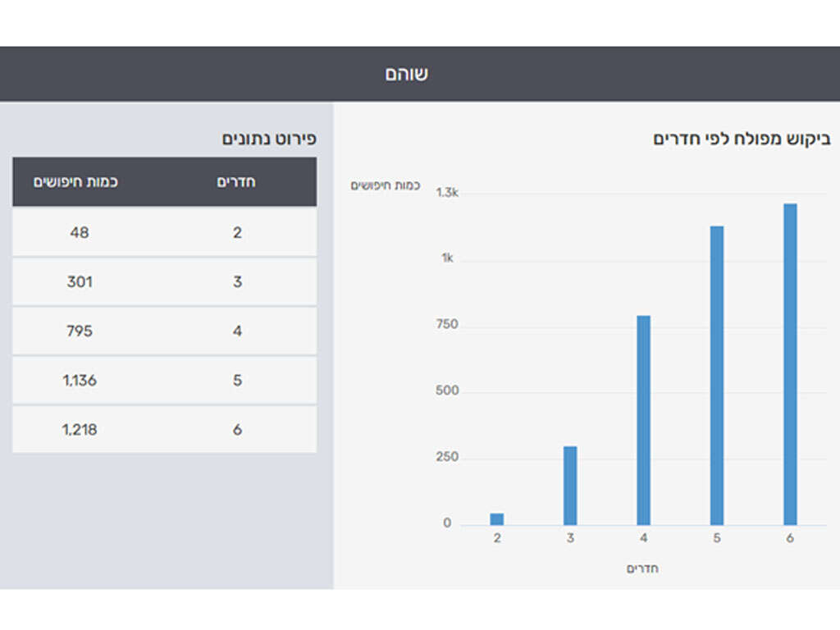
Task: Click the 1.3k label on the y-axis
Action: tap(446, 193)
